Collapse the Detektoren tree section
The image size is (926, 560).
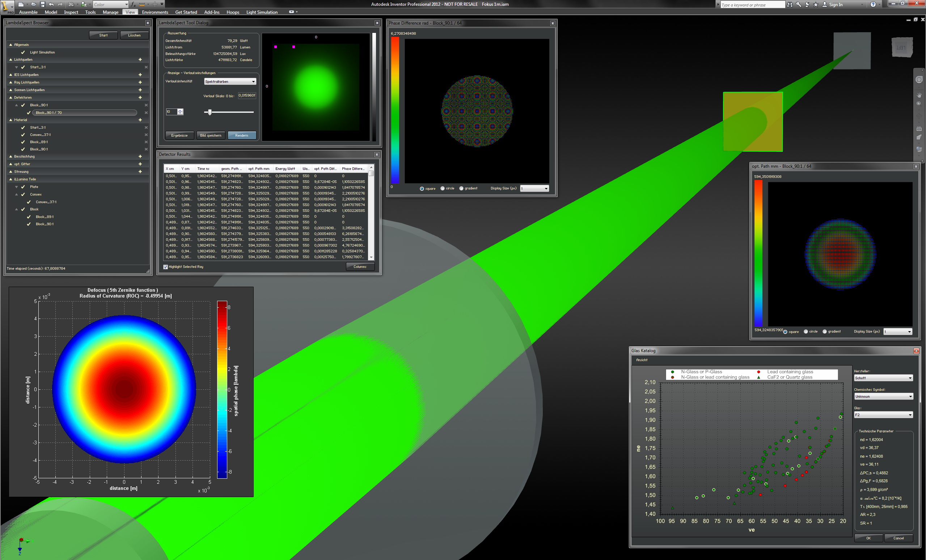(x=11, y=97)
